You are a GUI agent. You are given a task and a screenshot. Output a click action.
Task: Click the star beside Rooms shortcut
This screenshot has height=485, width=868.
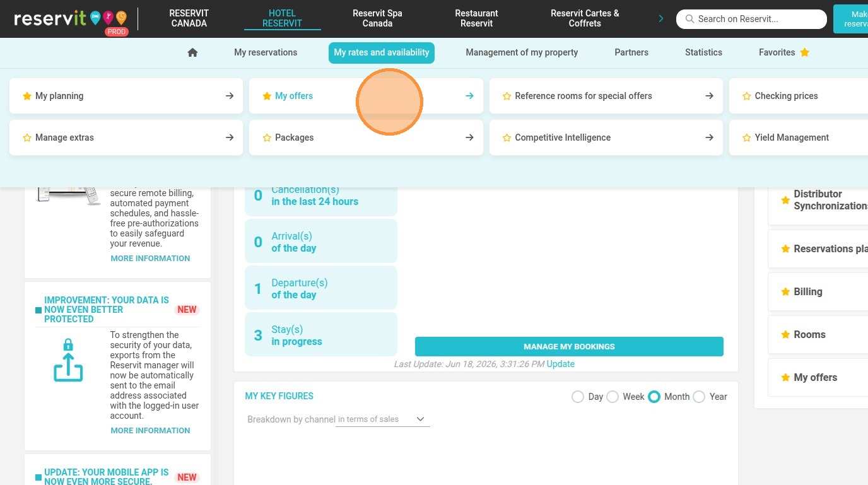pos(785,334)
